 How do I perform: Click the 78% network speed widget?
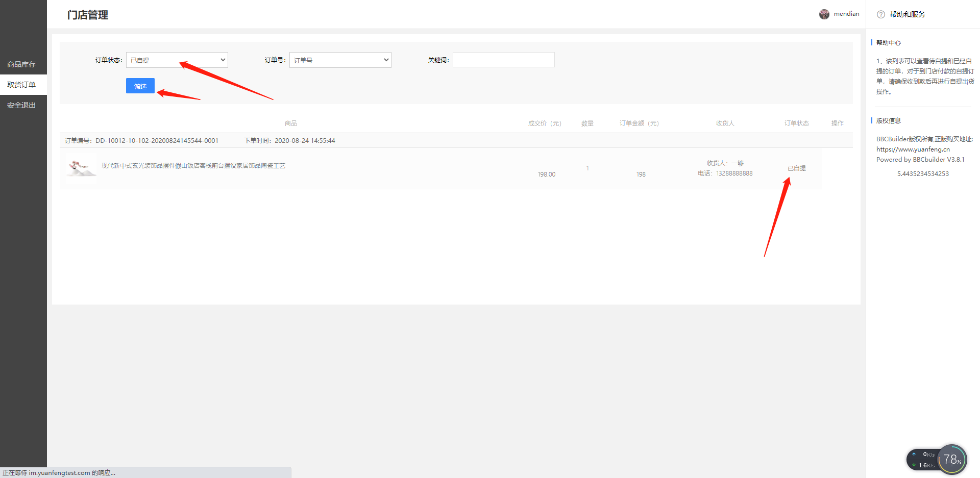952,460
